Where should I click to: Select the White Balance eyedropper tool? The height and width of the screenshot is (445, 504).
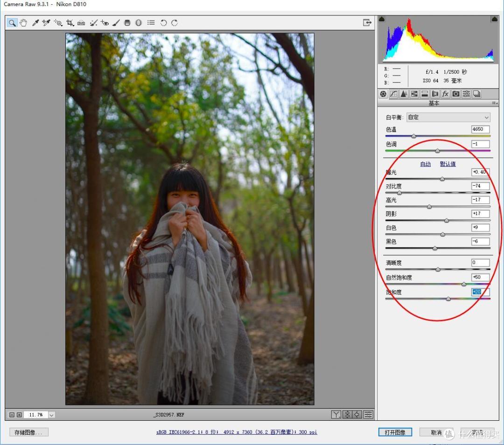coord(35,23)
